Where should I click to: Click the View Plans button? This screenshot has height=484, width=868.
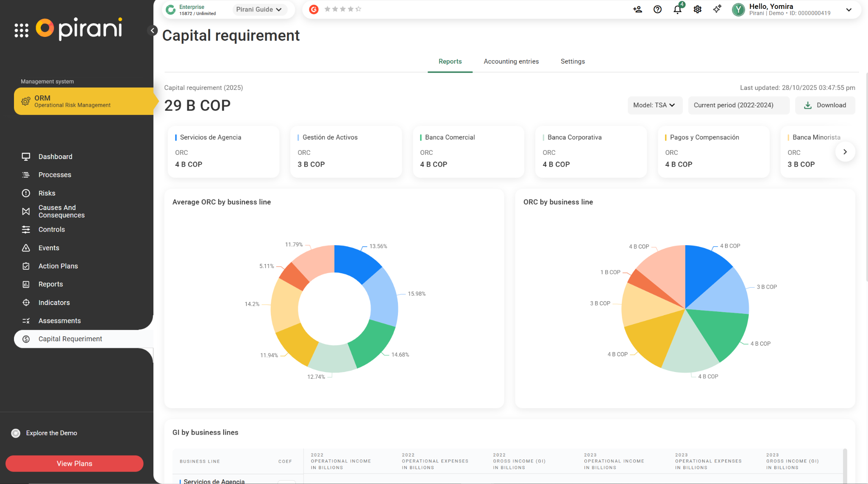tap(75, 464)
